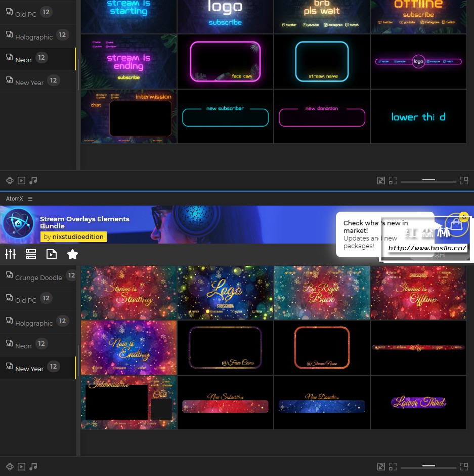
Task: Select neon 'lower third' thumbnail
Action: pos(418,116)
